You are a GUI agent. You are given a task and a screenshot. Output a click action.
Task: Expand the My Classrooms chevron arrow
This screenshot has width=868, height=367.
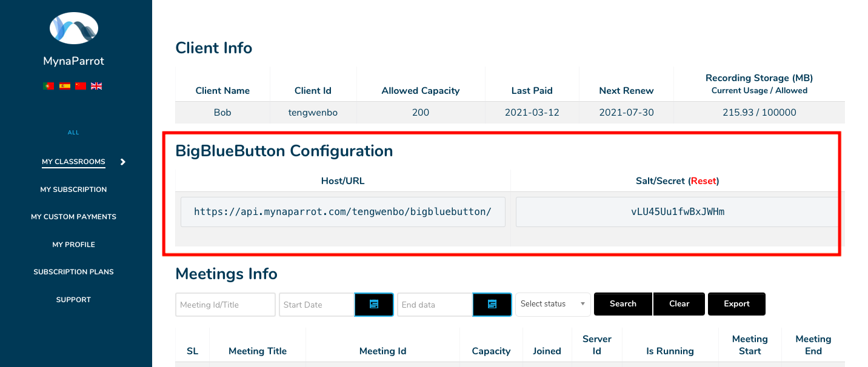(x=123, y=162)
